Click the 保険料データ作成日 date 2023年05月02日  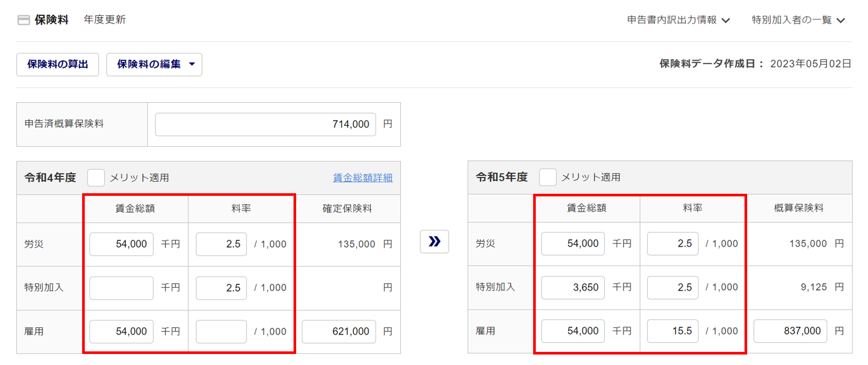(811, 64)
